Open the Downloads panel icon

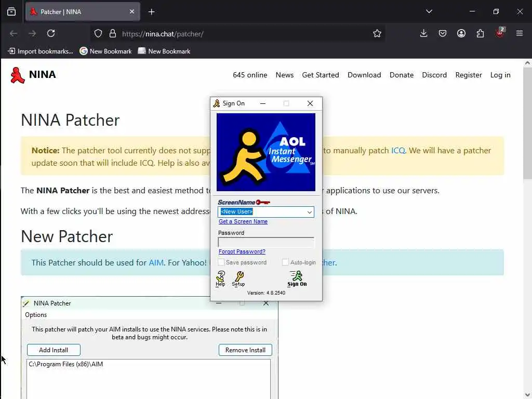click(423, 33)
